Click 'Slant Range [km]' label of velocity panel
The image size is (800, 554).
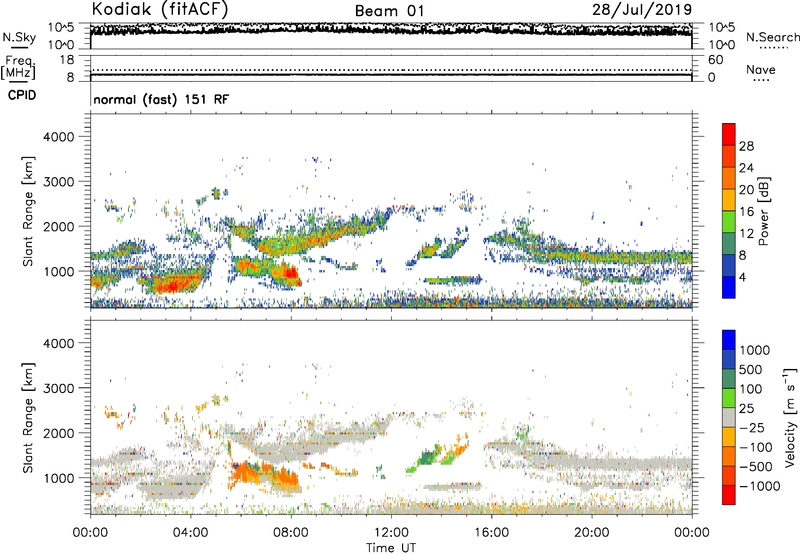tap(28, 418)
